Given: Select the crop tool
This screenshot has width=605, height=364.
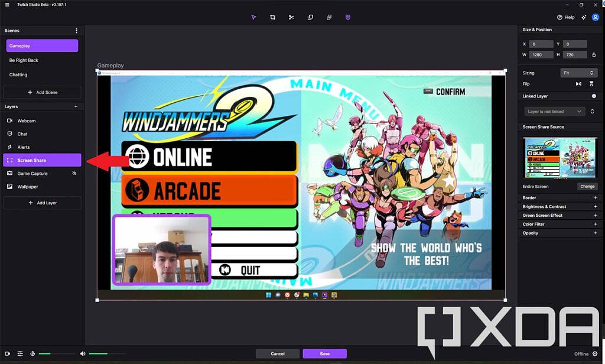Looking at the screenshot, I should coord(272,17).
